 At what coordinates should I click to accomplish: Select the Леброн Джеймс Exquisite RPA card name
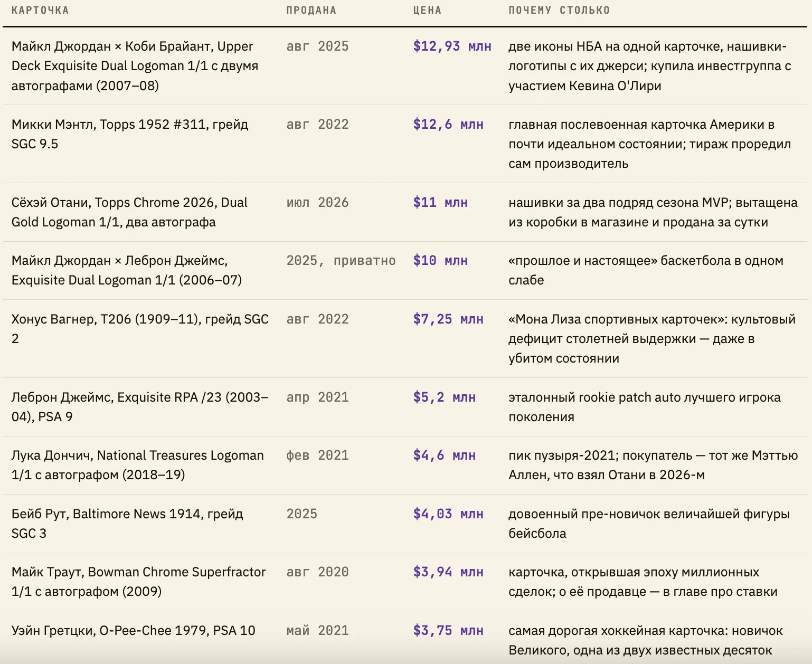coord(140,407)
